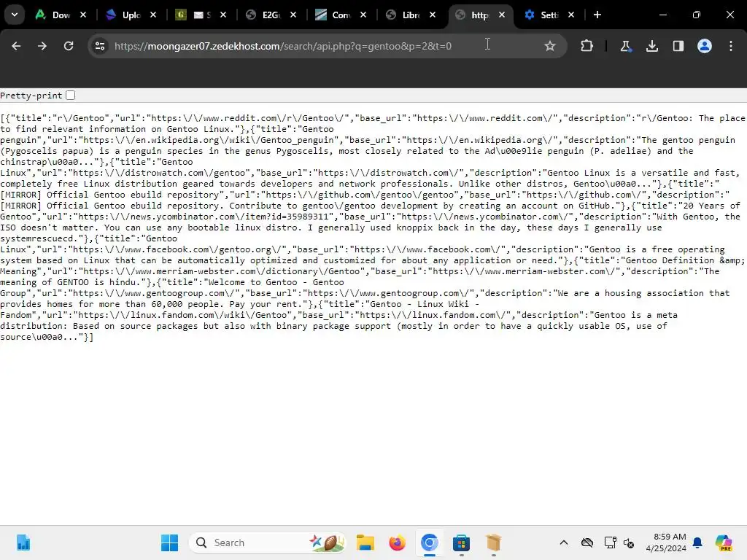747x560 pixels.
Task: Show the Downloads tray icon
Action: pyautogui.click(x=651, y=46)
